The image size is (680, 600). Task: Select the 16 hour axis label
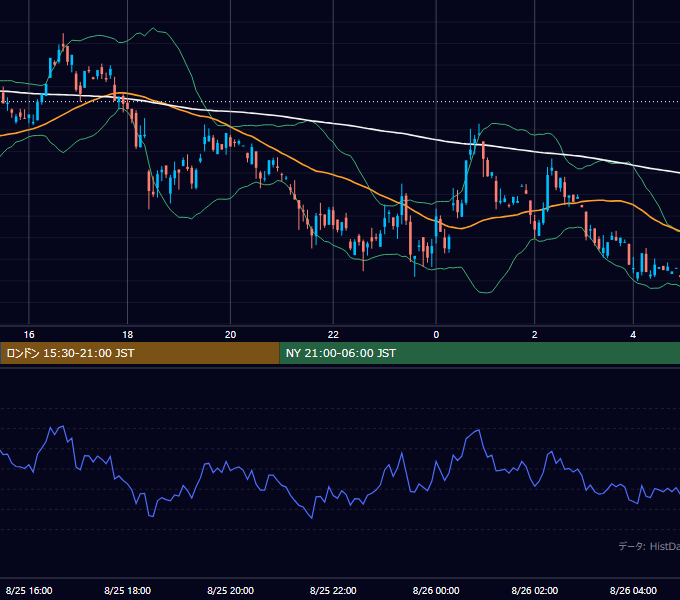point(29,335)
